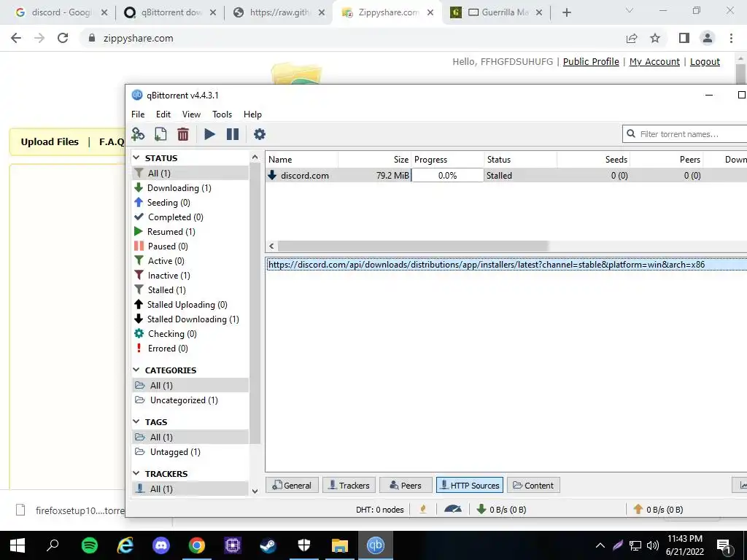The height and width of the screenshot is (560, 747).
Task: Switch to the HTTP Sources details tab
Action: pos(470,485)
